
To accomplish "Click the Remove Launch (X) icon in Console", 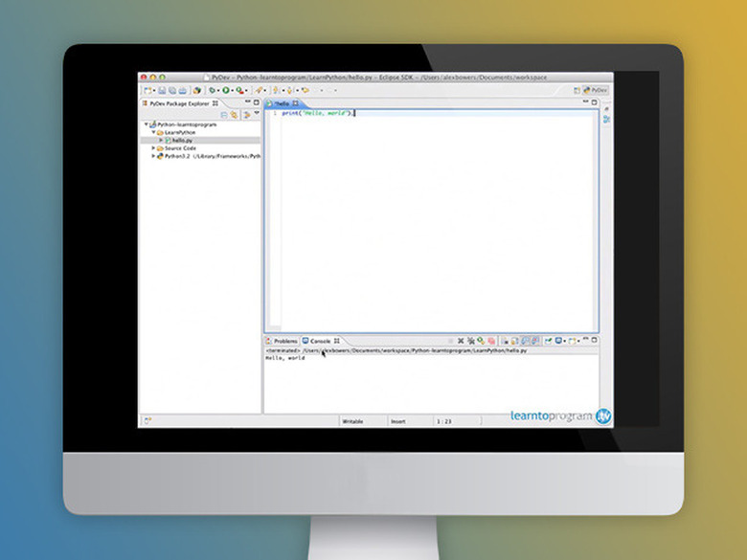I will tap(460, 341).
